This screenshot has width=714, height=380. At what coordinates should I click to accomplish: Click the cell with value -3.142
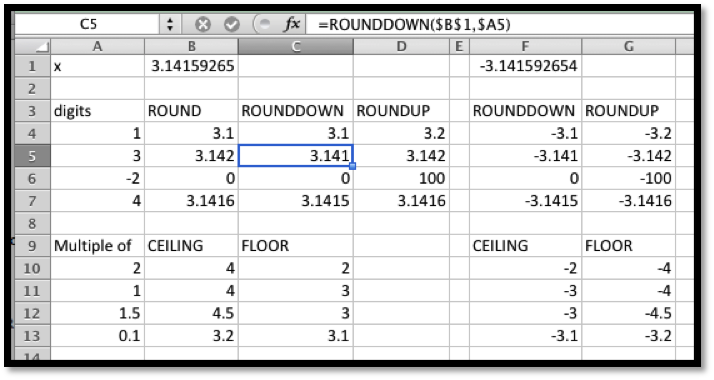point(628,156)
